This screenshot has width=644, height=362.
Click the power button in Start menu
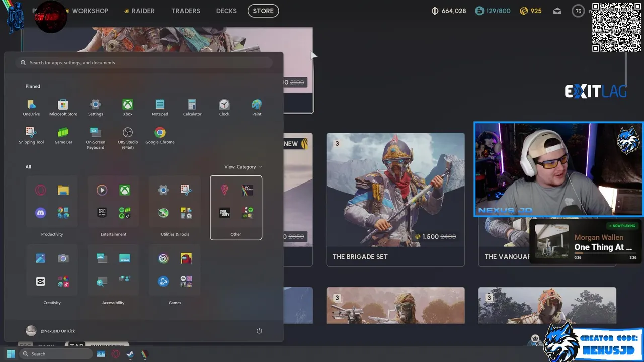259,331
